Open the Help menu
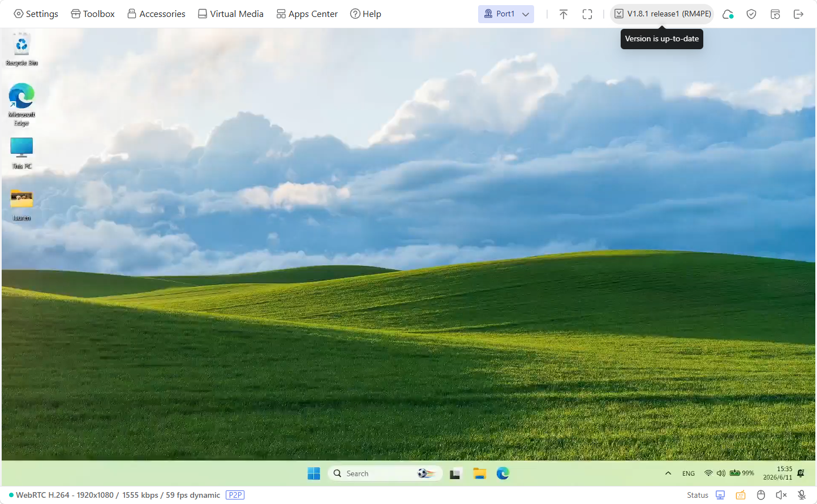This screenshot has width=817, height=504. pyautogui.click(x=365, y=14)
